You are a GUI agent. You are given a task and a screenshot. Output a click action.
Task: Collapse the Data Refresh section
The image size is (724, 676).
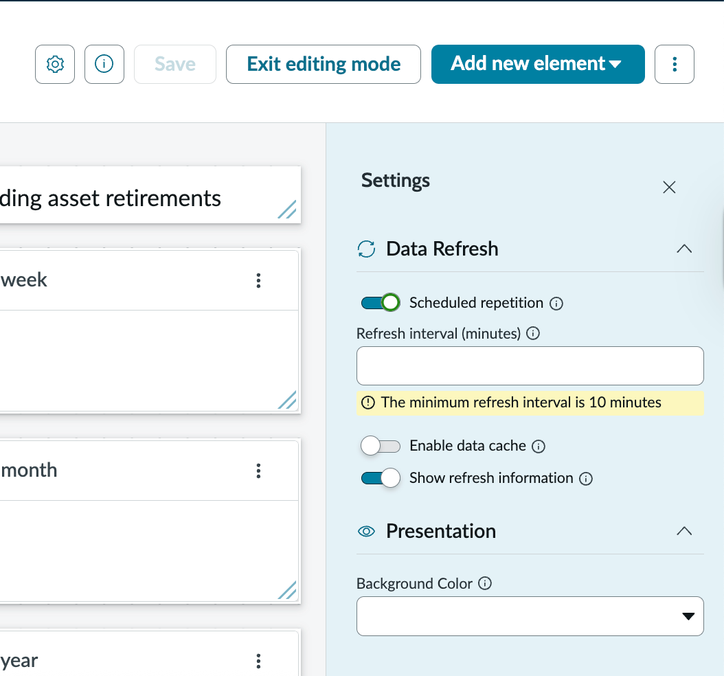pos(684,249)
